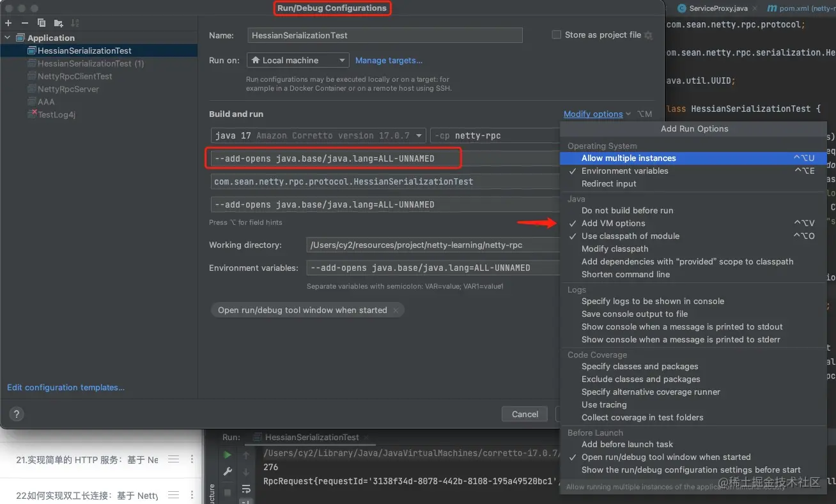The image size is (836, 504).
Task: Click the up arrow in Run console
Action: point(246,455)
